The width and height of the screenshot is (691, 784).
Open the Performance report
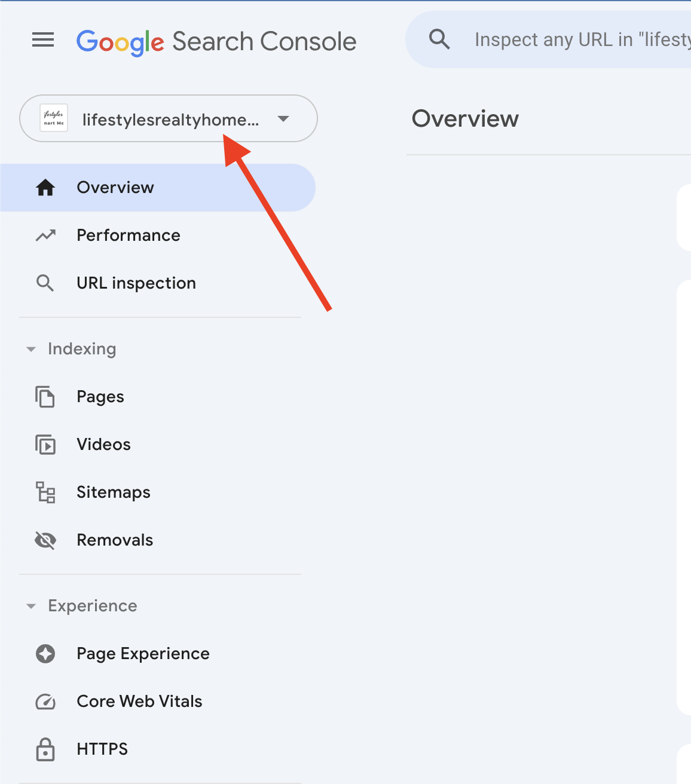(x=158, y=235)
